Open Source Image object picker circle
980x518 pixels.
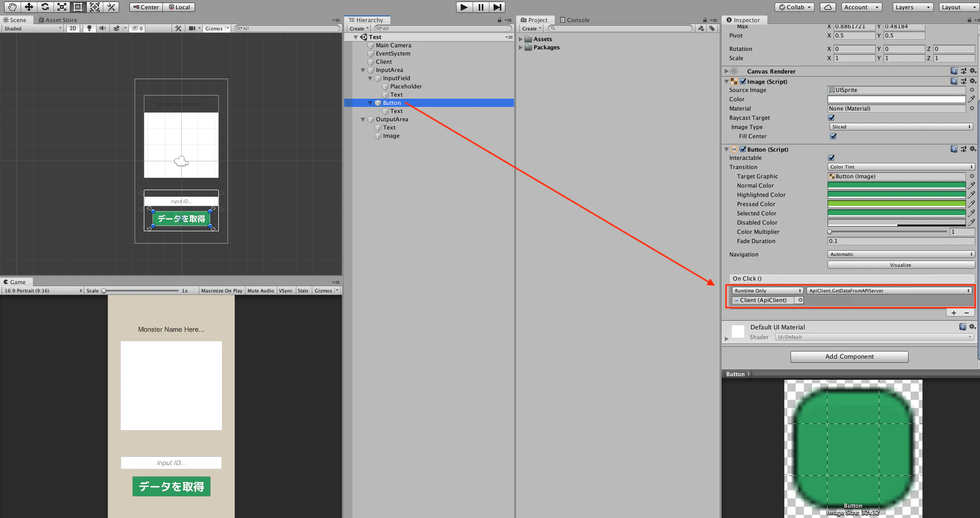pos(972,90)
